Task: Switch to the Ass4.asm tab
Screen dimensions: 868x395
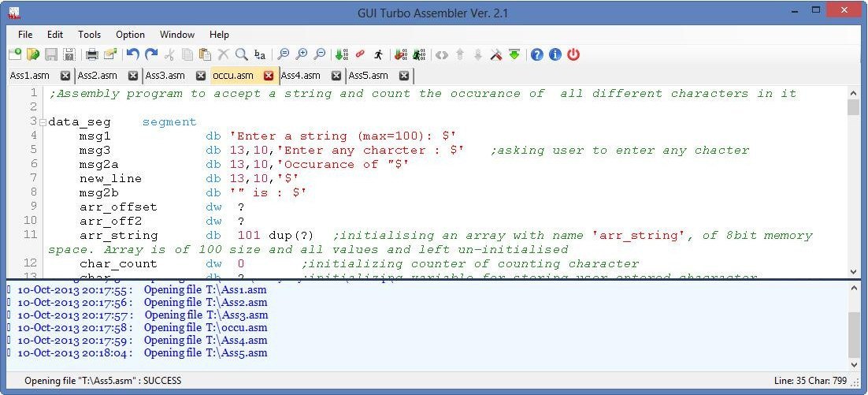Action: (x=301, y=76)
